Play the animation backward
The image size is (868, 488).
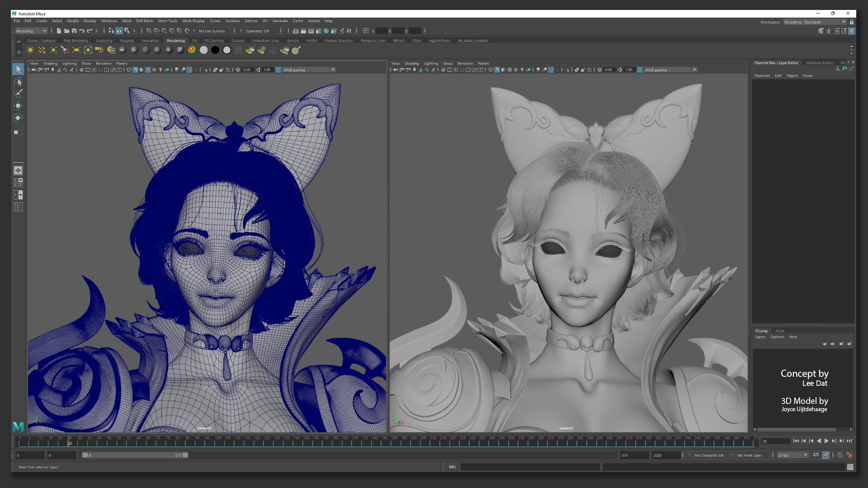(x=819, y=441)
